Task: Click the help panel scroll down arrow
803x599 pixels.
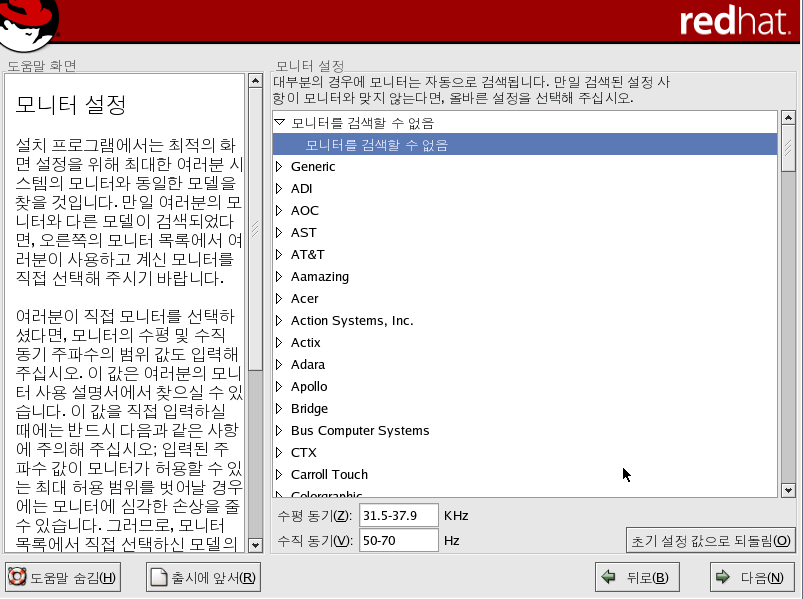Action: 255,545
